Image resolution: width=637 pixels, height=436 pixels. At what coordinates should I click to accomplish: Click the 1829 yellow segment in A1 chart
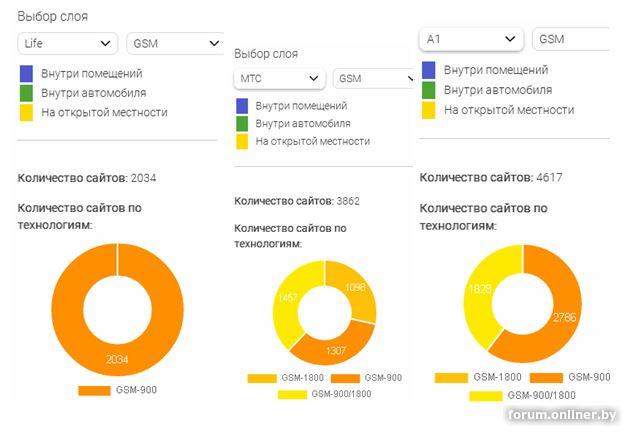(x=480, y=289)
